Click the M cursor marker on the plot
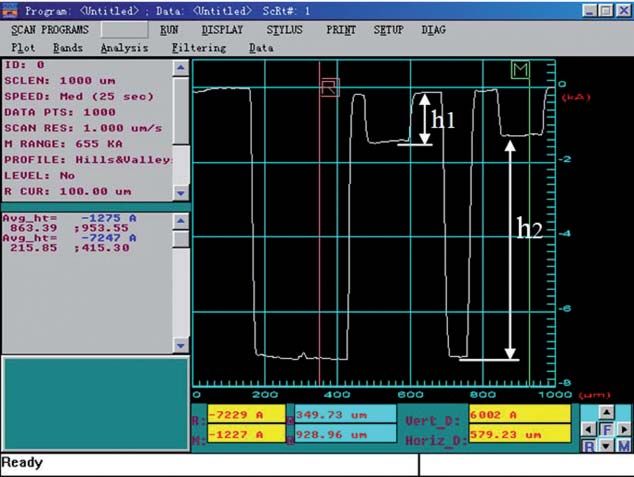The height and width of the screenshot is (477, 634). pos(520,70)
